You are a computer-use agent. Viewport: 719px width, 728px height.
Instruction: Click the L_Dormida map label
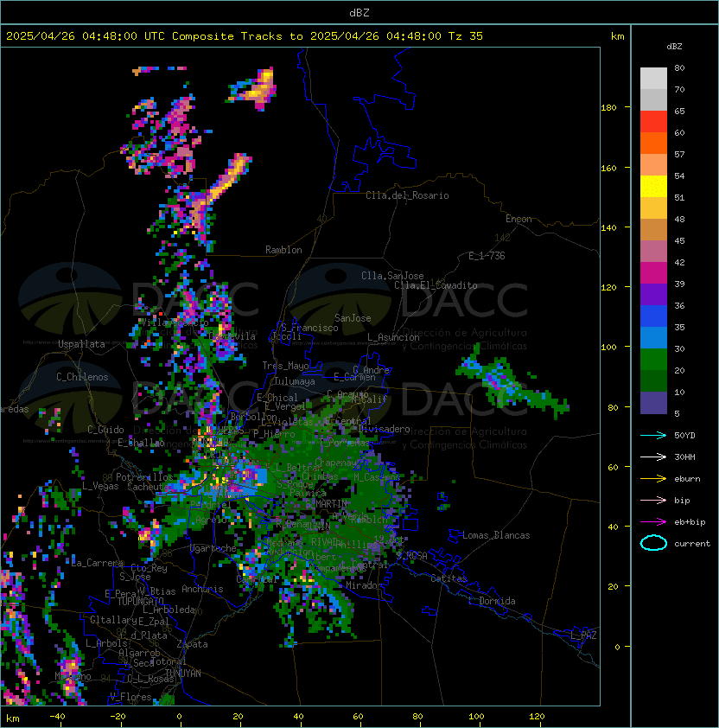492,601
